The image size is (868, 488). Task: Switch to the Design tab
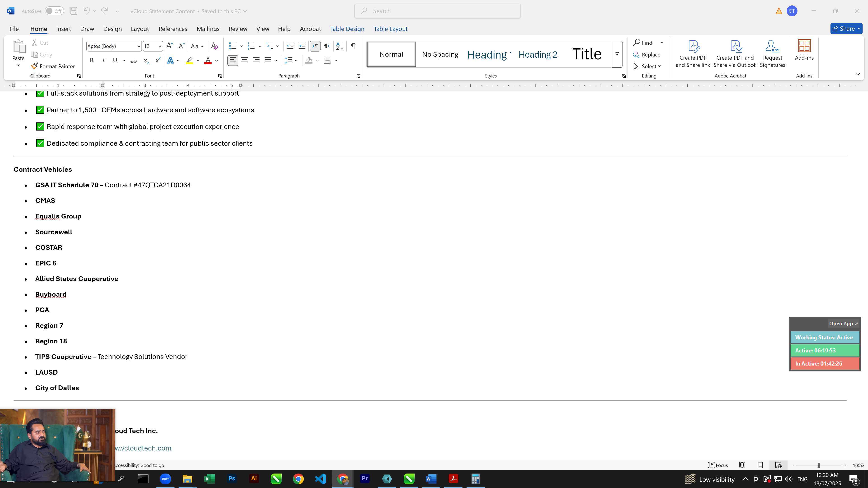point(113,29)
